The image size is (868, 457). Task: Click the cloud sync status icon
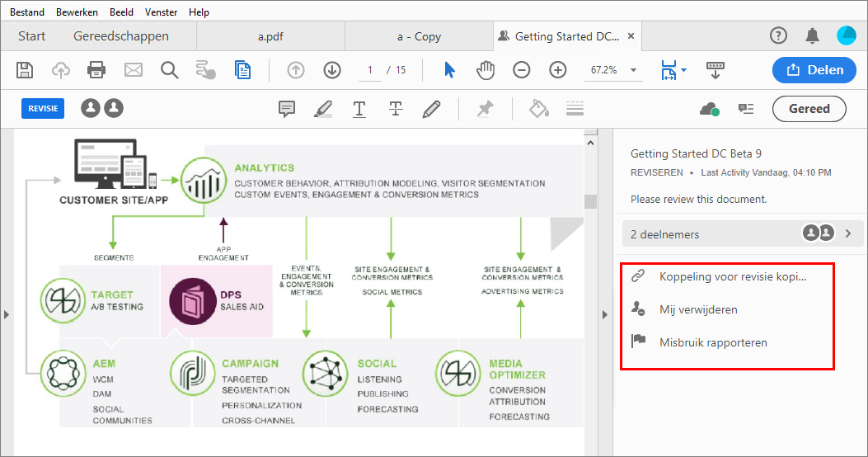tap(709, 109)
